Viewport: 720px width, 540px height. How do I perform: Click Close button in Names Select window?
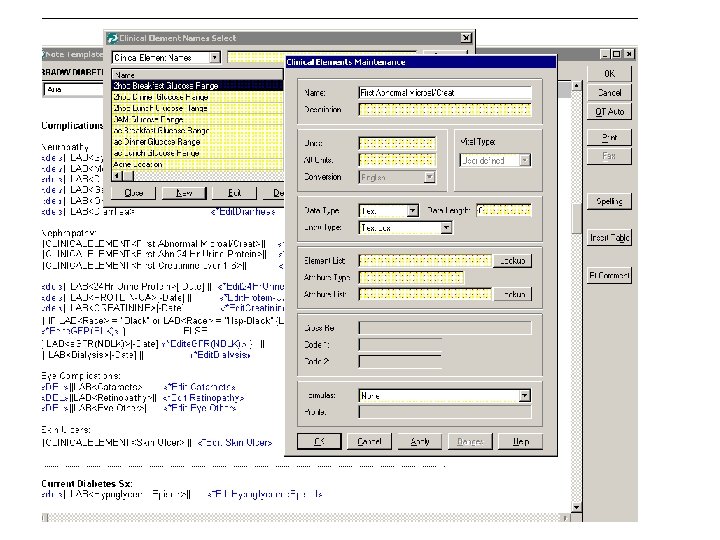[x=134, y=193]
